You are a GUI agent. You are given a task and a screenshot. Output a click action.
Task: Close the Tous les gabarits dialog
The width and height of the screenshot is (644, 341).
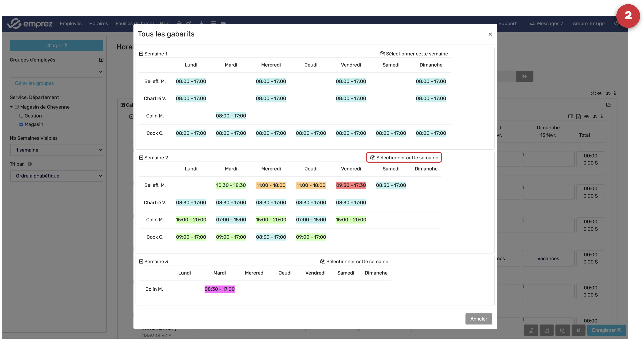click(x=490, y=34)
